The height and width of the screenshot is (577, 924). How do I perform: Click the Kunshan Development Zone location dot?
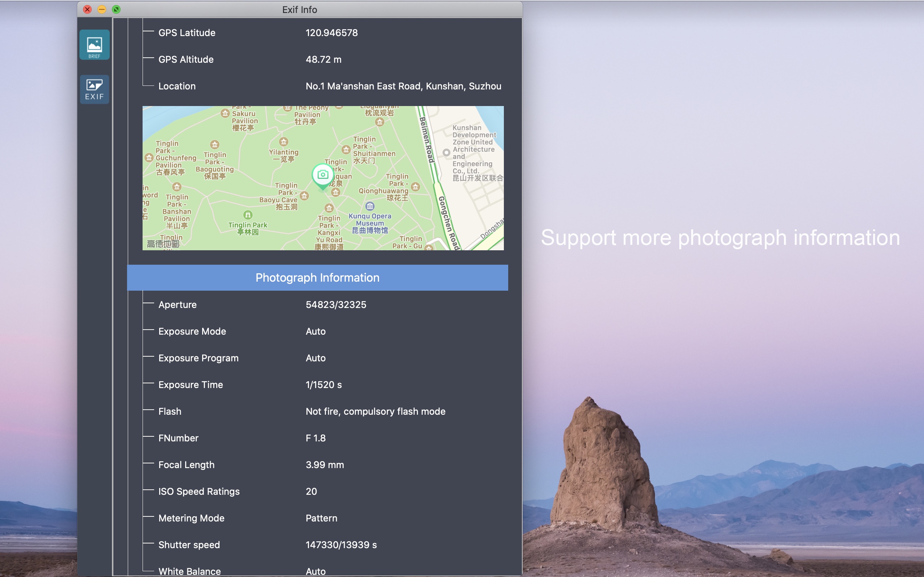446,153
